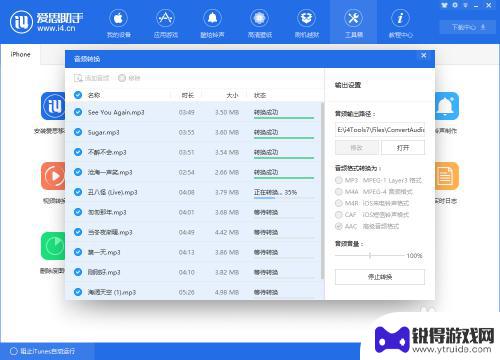This screenshot has height=360, width=500.
Task: Select the AAC advanced audio format radio button
Action: 339,226
